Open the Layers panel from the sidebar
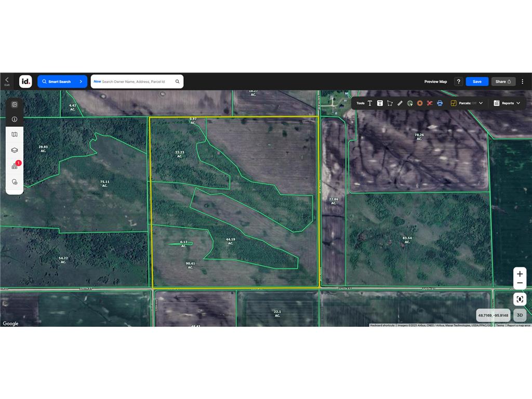 click(15, 150)
